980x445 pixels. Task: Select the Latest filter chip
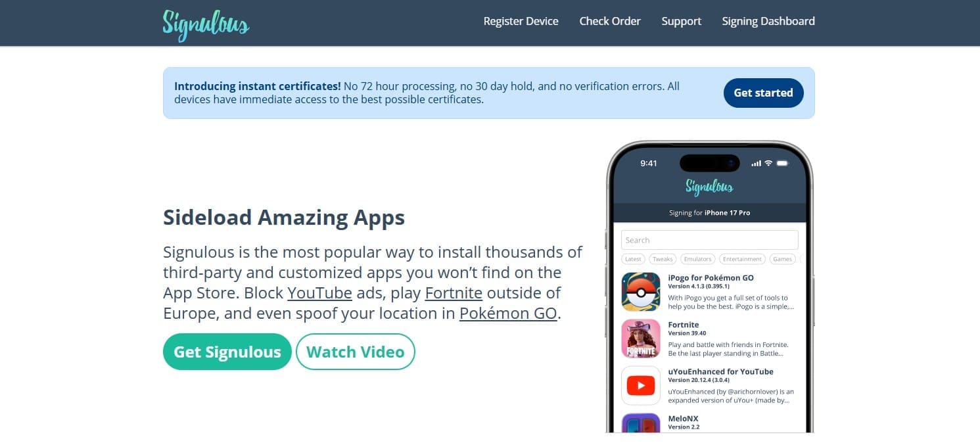click(633, 259)
